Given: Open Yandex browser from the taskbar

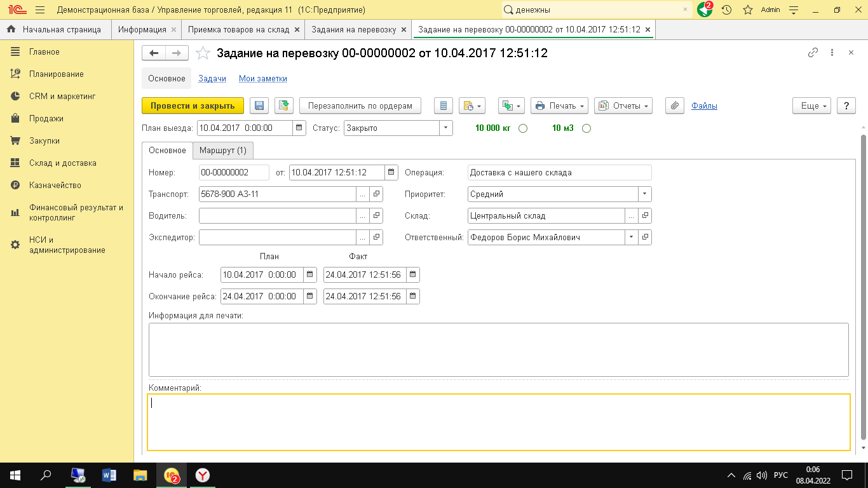Looking at the screenshot, I should point(203,475).
